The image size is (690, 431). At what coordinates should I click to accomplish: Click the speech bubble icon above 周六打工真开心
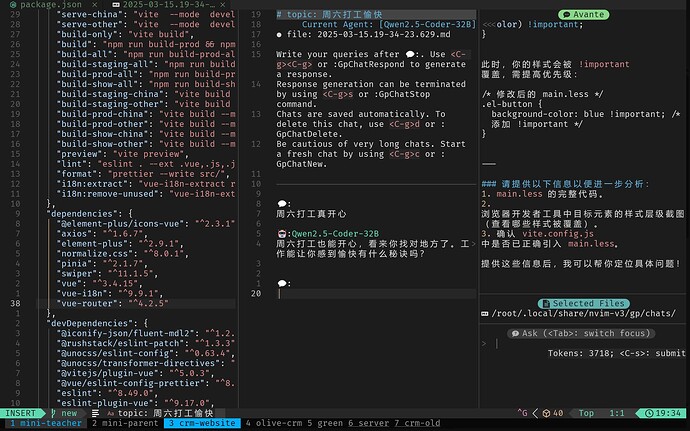pos(282,204)
